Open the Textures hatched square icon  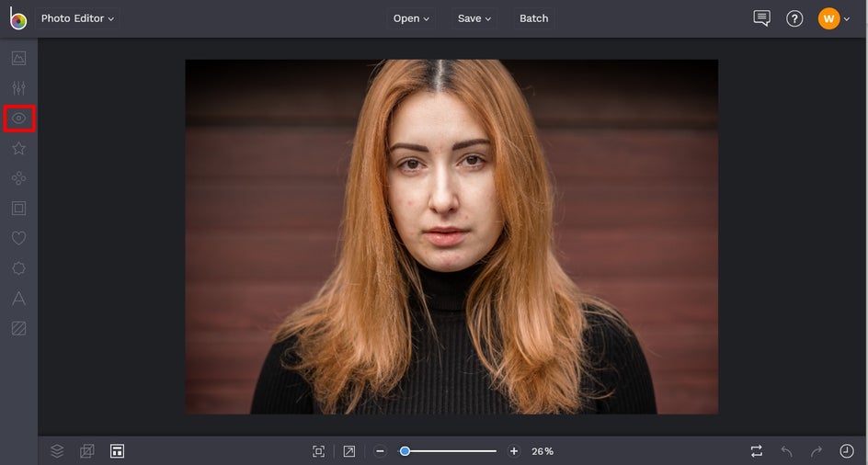coord(18,328)
